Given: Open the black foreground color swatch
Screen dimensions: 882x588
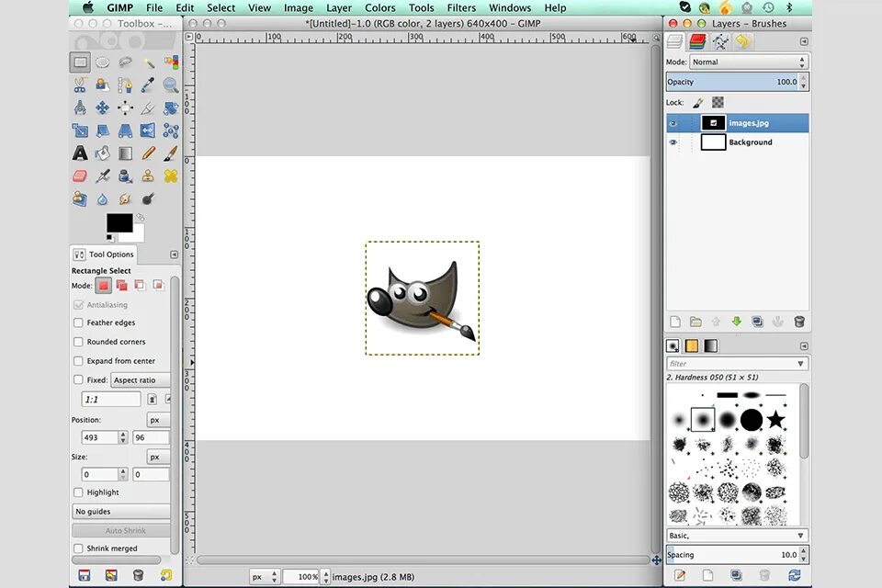Looking at the screenshot, I should [119, 222].
